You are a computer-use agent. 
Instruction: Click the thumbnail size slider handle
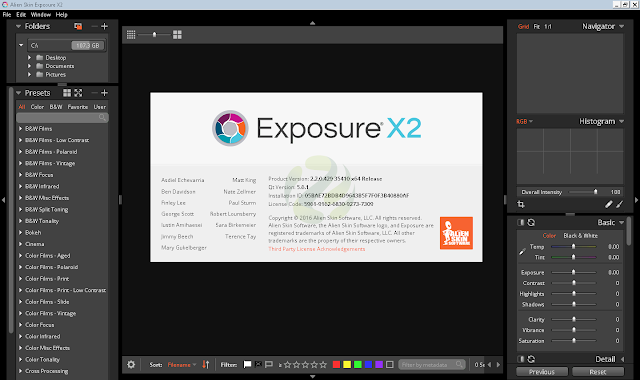(154, 35)
